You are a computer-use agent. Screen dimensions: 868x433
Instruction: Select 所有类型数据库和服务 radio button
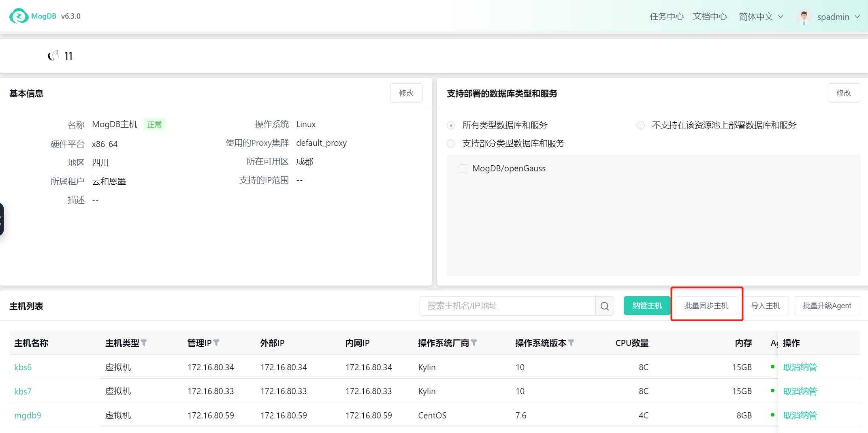[x=451, y=125]
